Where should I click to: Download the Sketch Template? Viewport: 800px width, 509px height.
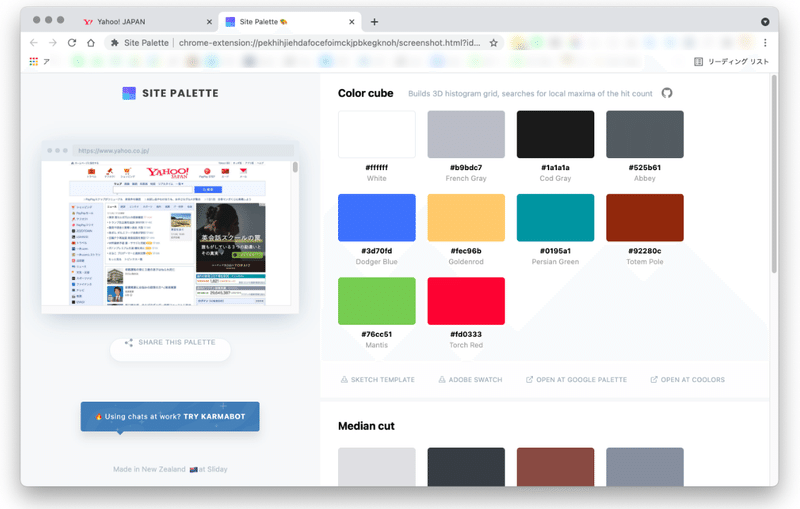click(x=378, y=379)
